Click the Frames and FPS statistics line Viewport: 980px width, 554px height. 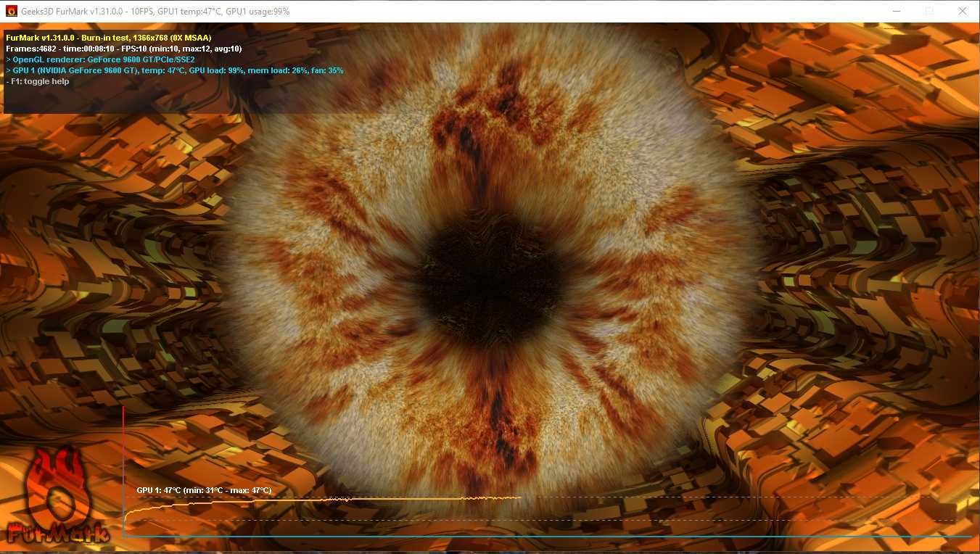pyautogui.click(x=124, y=49)
